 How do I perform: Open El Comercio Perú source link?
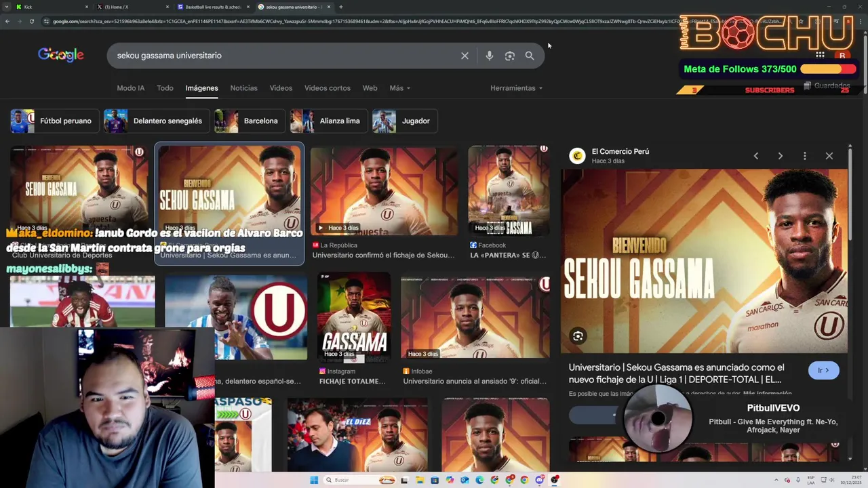[x=620, y=151]
